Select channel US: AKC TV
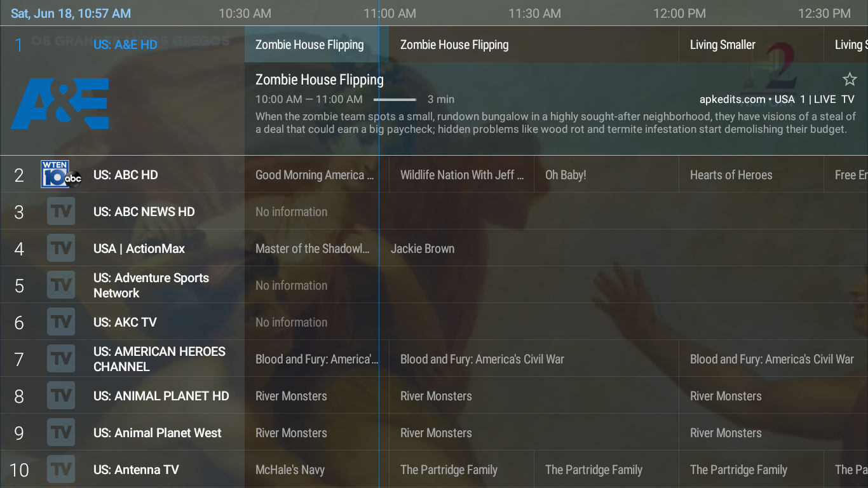The height and width of the screenshot is (488, 868). pyautogui.click(x=125, y=322)
